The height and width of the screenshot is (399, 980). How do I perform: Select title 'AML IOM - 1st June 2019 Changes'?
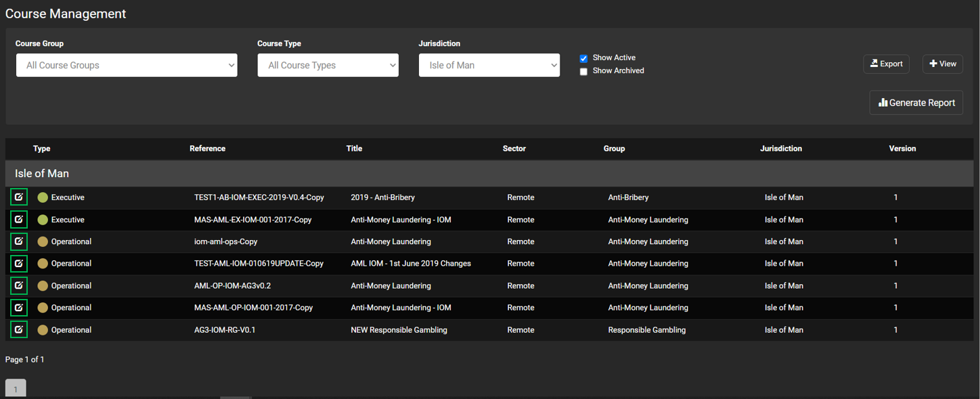[x=411, y=264]
